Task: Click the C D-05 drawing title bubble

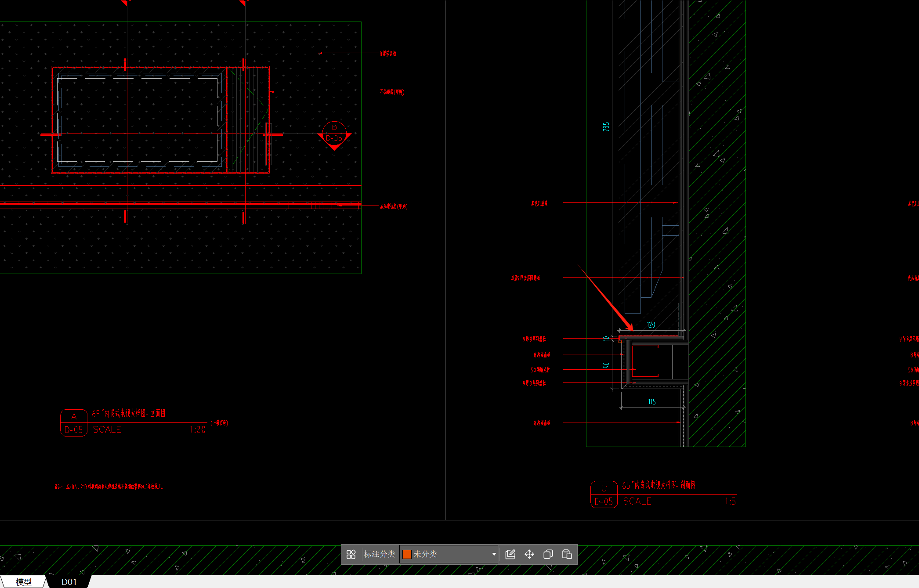Action: pyautogui.click(x=604, y=494)
